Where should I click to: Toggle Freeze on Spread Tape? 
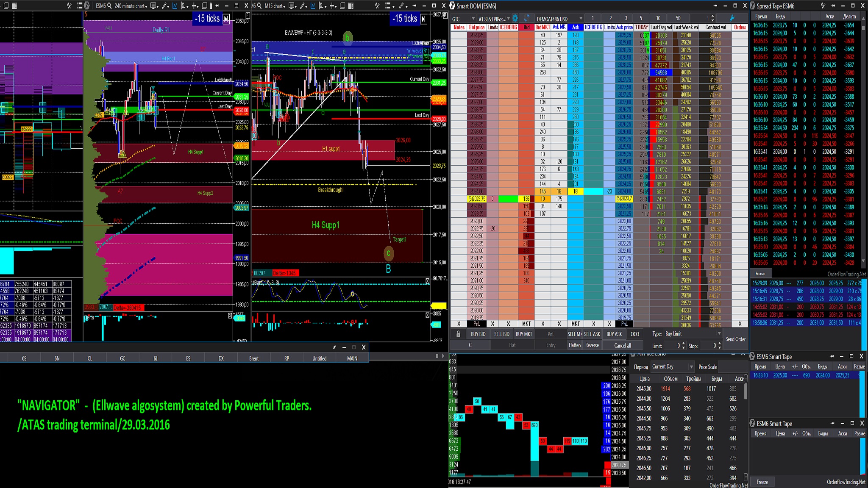[x=760, y=274]
